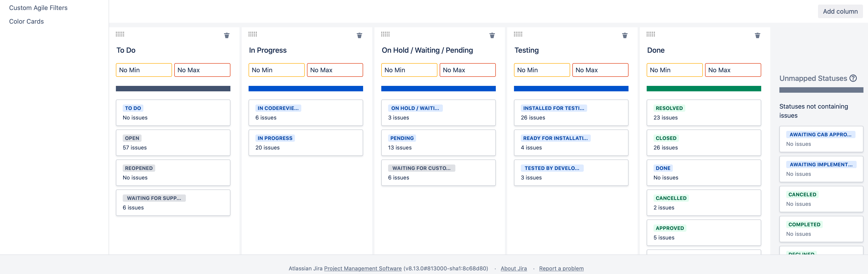Image resolution: width=868 pixels, height=274 pixels.
Task: Click trash icon on In Progress column
Action: tap(359, 35)
